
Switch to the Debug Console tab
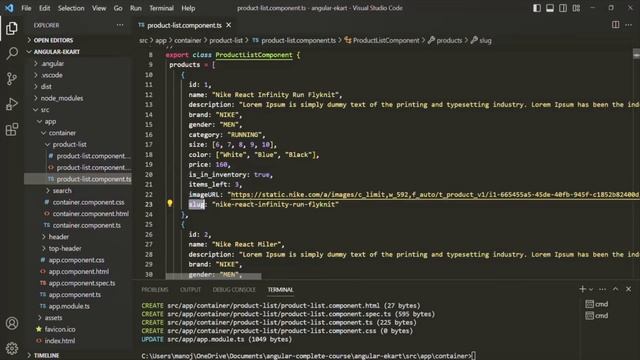click(234, 289)
